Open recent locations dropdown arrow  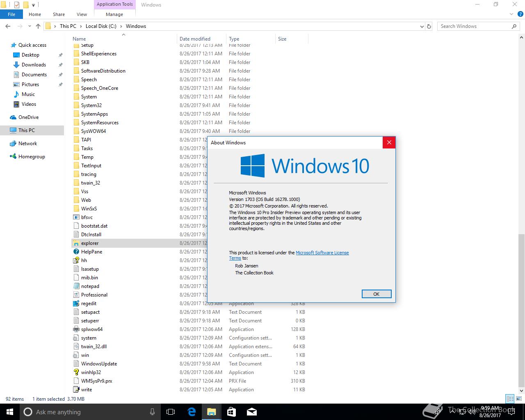[x=30, y=26]
